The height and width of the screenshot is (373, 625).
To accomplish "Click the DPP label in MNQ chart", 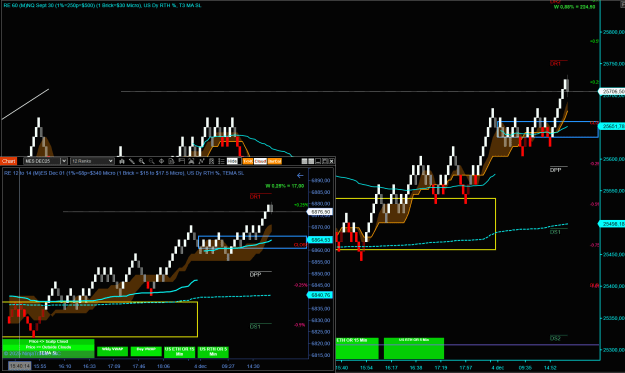I will pos(555,170).
